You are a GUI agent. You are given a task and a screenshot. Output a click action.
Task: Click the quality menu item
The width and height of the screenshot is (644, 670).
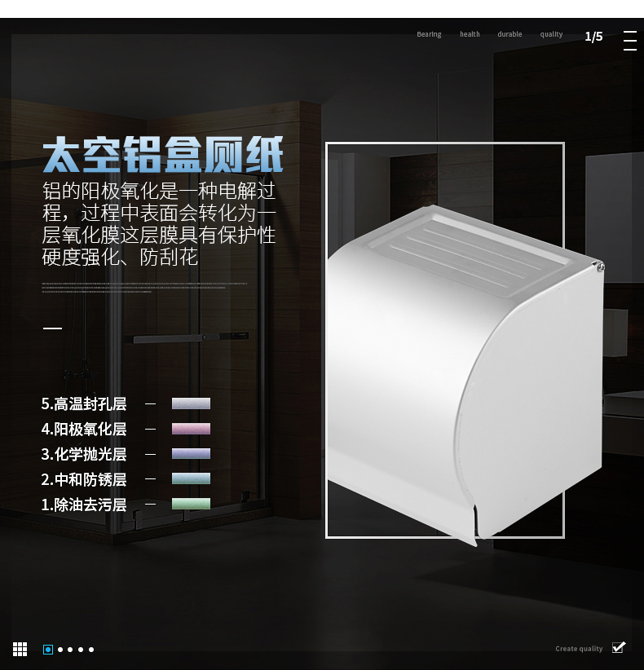click(551, 34)
